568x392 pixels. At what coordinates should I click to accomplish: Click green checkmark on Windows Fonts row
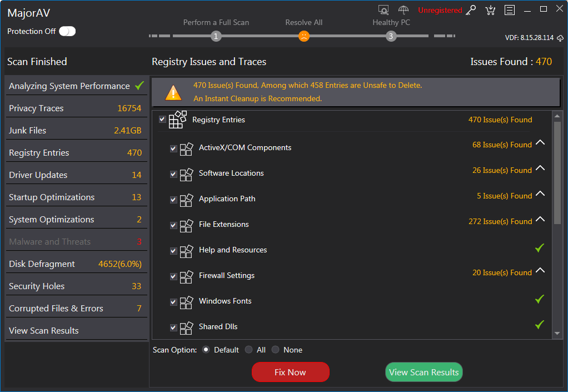[540, 299]
